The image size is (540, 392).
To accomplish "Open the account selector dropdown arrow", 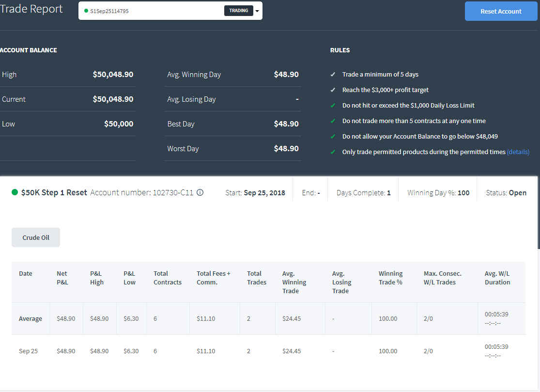I will (x=257, y=11).
